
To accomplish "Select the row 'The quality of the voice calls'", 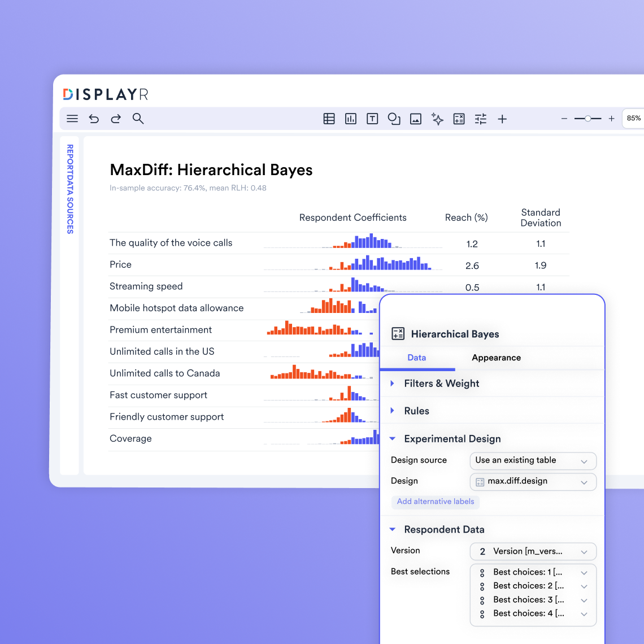I will click(171, 243).
